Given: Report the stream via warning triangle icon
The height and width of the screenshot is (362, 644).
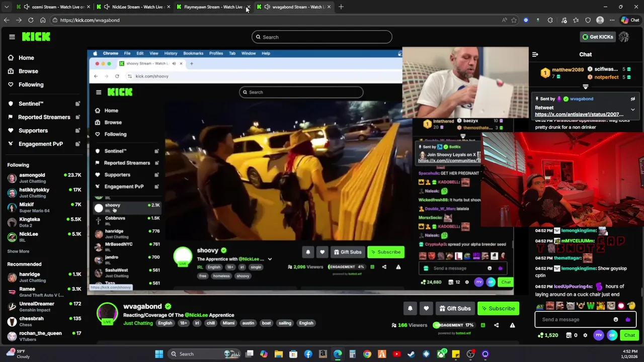Looking at the screenshot, I should coord(512,325).
